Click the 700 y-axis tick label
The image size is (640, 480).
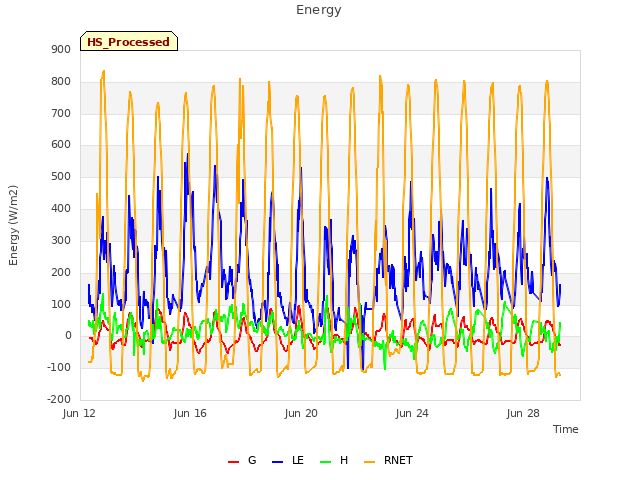(x=61, y=113)
